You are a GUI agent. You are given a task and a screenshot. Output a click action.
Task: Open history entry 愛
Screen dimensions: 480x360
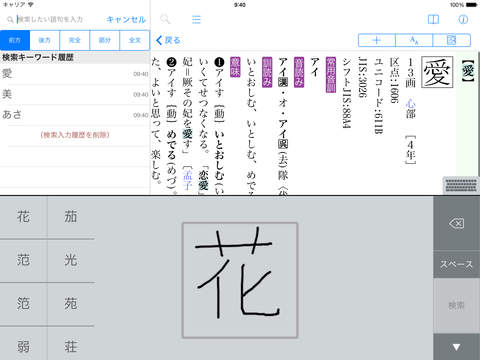point(75,74)
